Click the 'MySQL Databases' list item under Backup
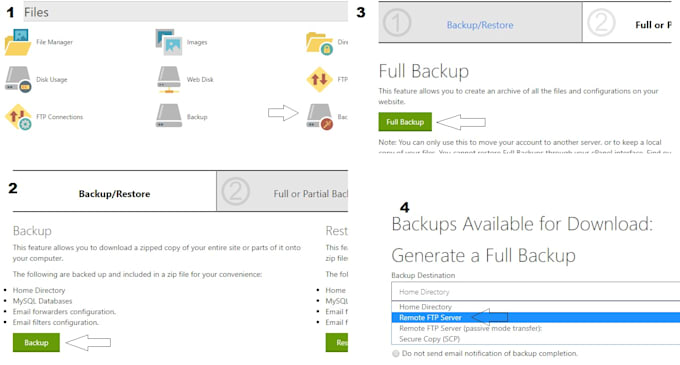 42,301
